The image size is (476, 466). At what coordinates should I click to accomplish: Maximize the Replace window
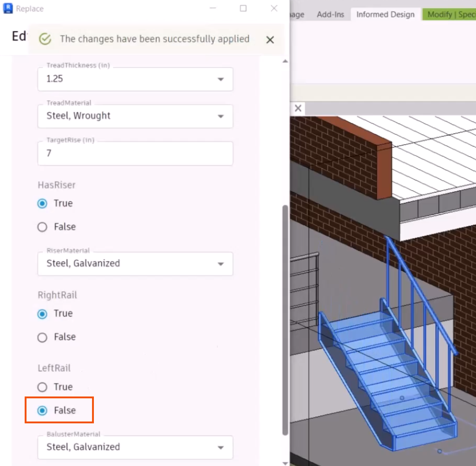[x=243, y=8]
